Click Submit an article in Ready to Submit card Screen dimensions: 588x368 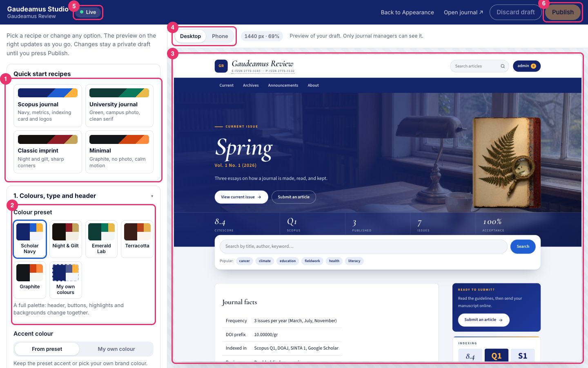coord(483,320)
